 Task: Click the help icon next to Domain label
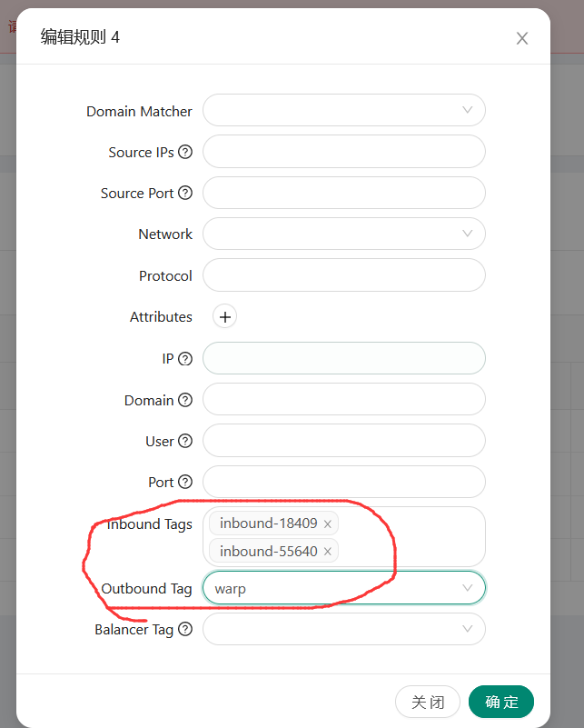pyautogui.click(x=185, y=400)
